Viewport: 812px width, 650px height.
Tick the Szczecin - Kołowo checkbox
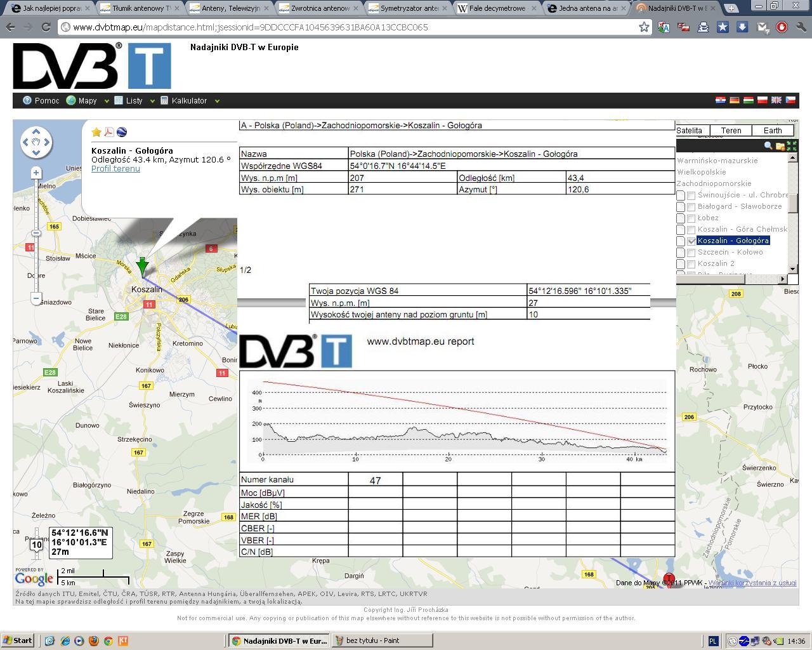coord(691,253)
